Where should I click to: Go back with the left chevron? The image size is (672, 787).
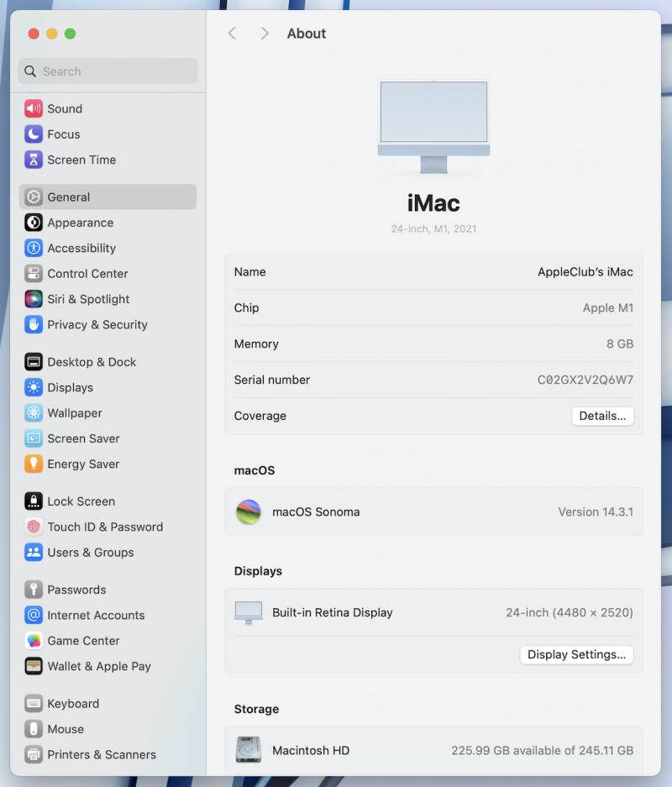tap(232, 34)
